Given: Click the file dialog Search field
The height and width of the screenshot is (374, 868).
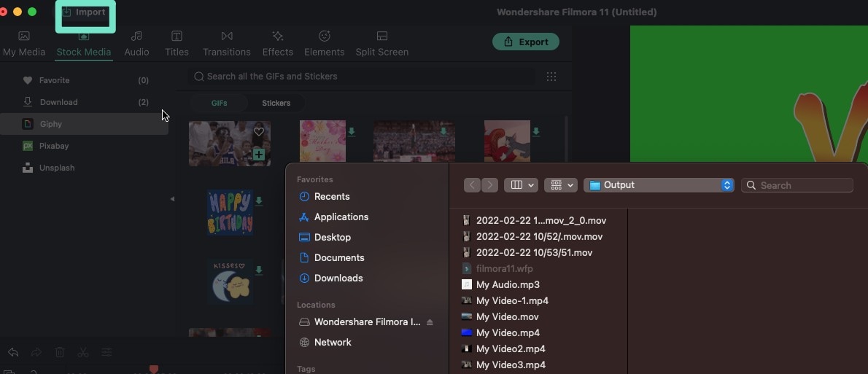Looking at the screenshot, I should coord(797,185).
